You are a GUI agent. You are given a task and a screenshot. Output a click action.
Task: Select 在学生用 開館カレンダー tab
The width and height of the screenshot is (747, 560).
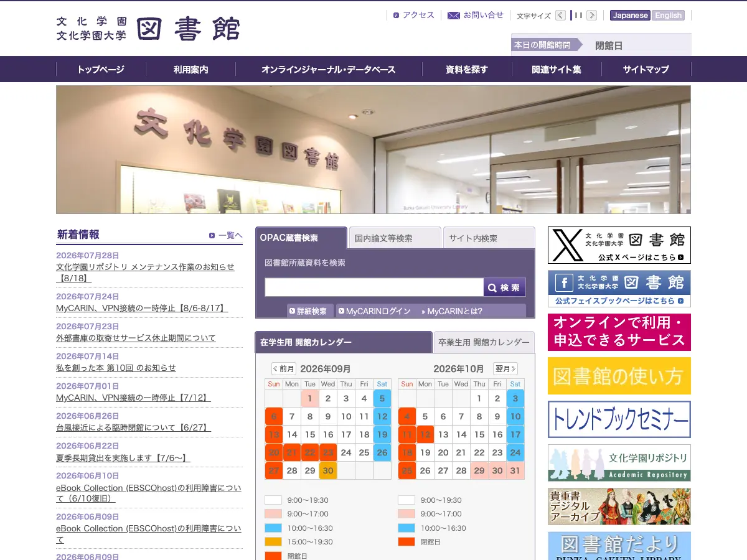[344, 342]
